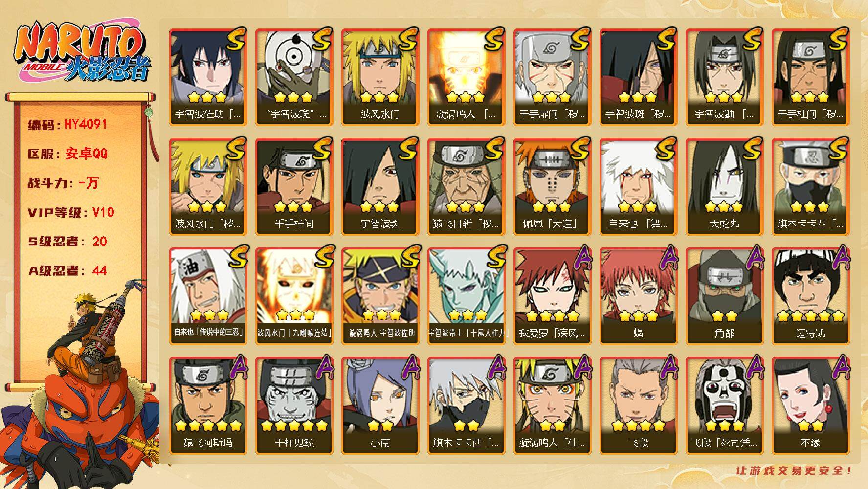Choose the 飞段 A-rank card

(638, 405)
